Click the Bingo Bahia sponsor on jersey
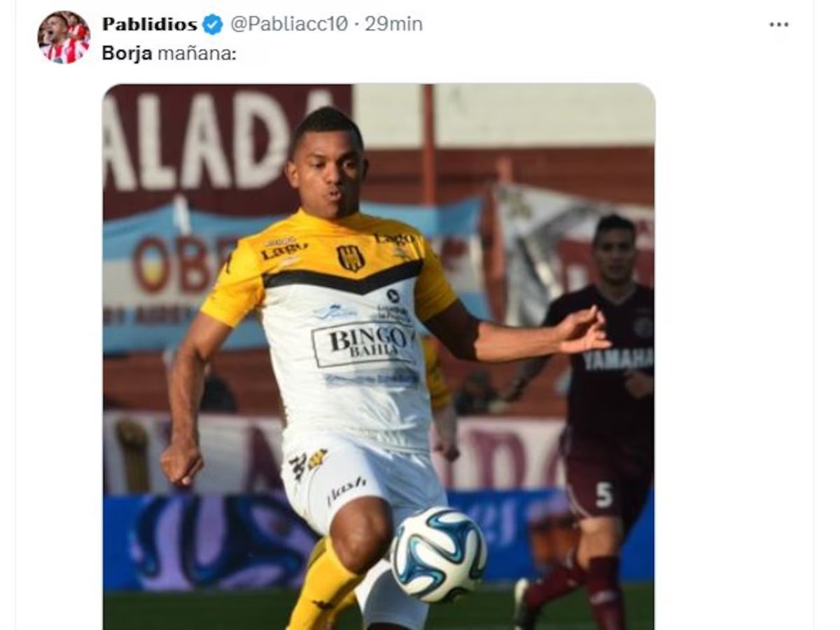This screenshot has width=840, height=630. (x=363, y=344)
